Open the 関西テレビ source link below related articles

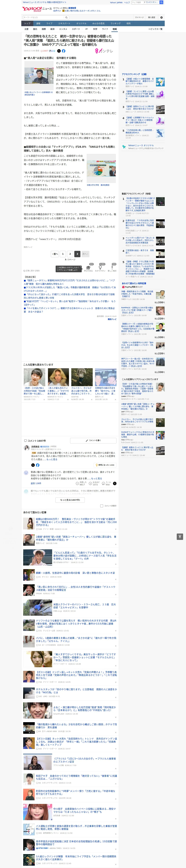click(112, 319)
